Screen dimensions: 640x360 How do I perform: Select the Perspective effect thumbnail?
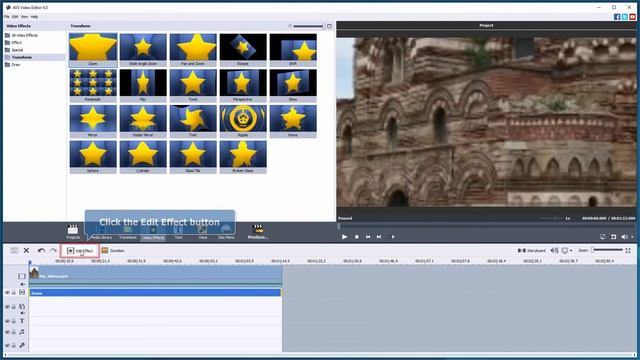[x=243, y=85]
